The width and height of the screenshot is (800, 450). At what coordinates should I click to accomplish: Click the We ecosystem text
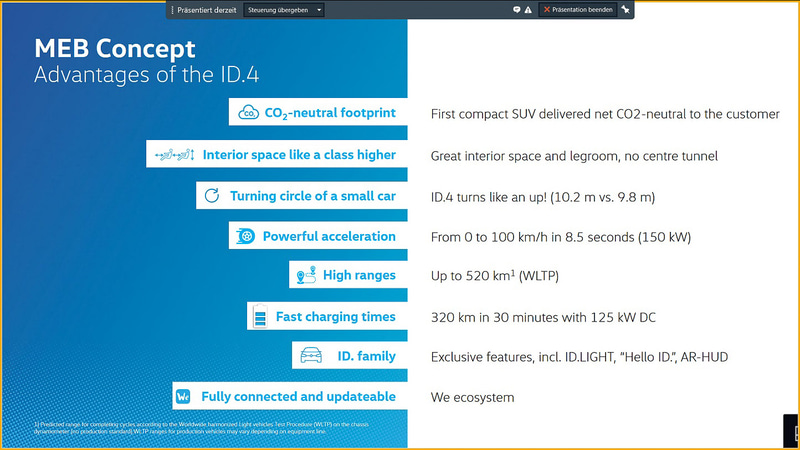coord(472,397)
